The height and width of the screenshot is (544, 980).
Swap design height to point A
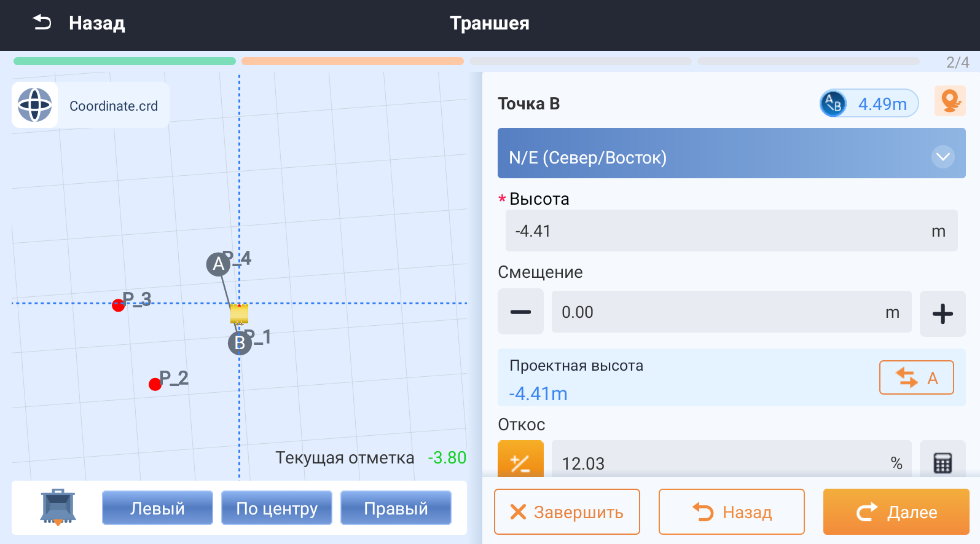[x=916, y=377]
